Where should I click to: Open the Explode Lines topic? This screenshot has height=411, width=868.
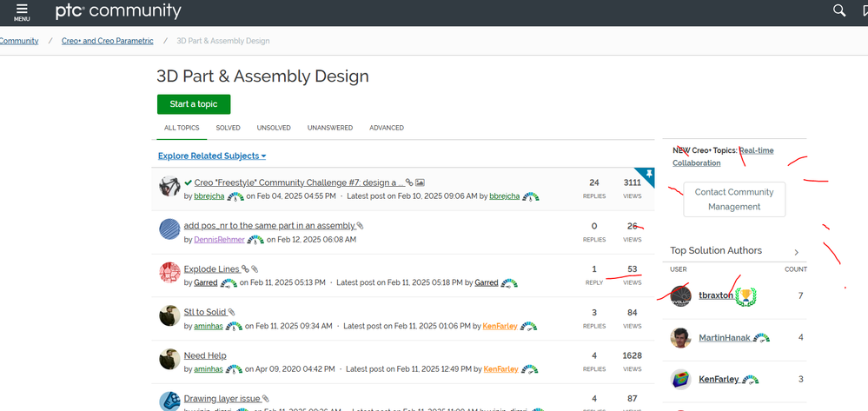tap(211, 269)
